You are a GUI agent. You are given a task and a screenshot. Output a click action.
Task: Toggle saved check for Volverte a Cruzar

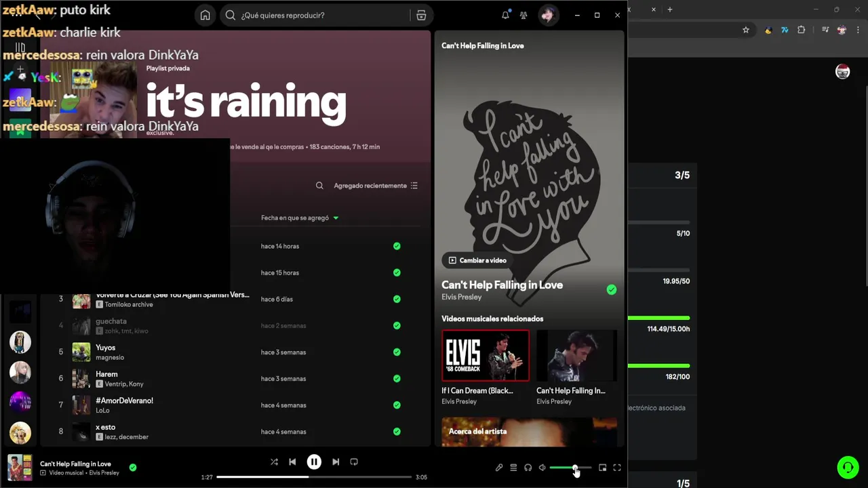pyautogui.click(x=397, y=299)
